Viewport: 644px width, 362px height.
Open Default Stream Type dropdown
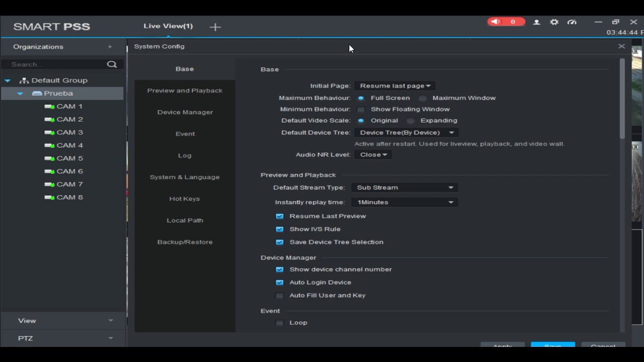405,188
